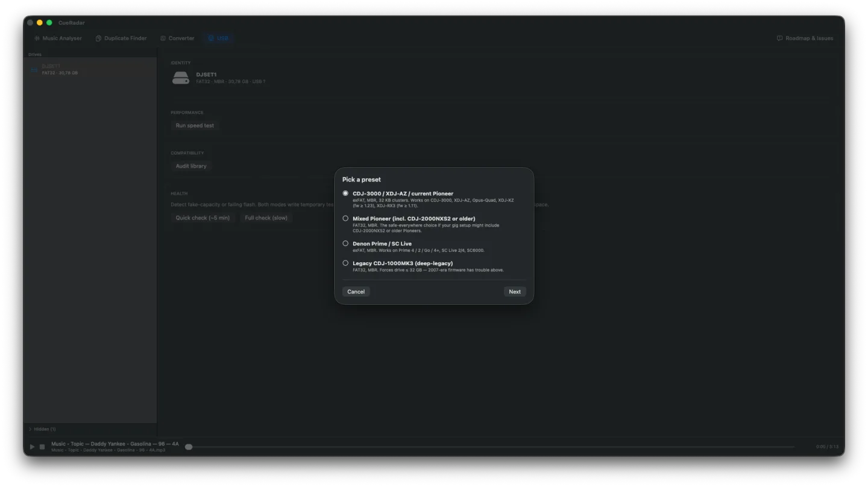868x487 pixels.
Task: Select the Mixed Pioneer preset radio button
Action: [x=345, y=218]
